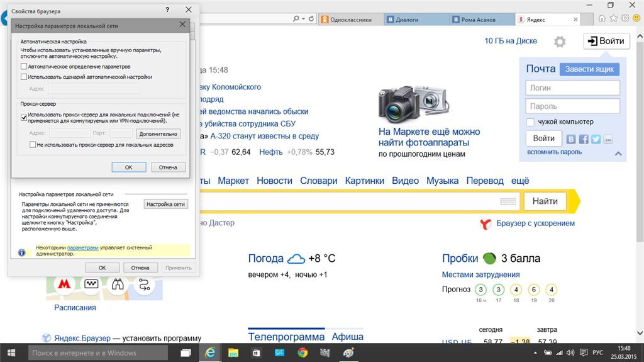The height and width of the screenshot is (362, 644).
Task: Click Отмена in local network settings dialog
Action: pos(168,167)
